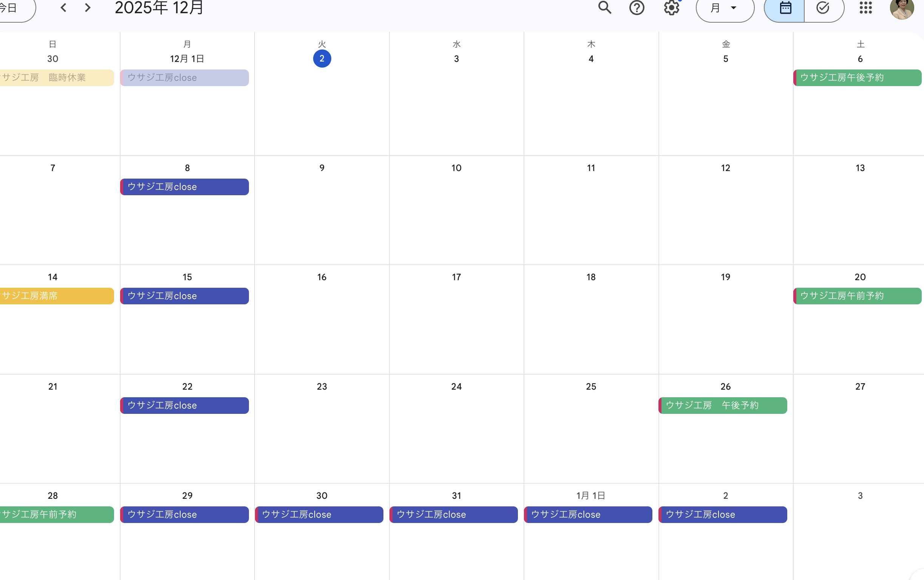This screenshot has width=924, height=580.
Task: Open the calendar search magnifier icon
Action: click(605, 8)
